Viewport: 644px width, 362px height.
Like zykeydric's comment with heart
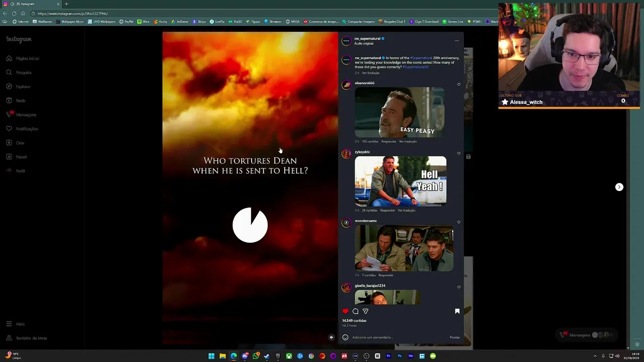458,153
